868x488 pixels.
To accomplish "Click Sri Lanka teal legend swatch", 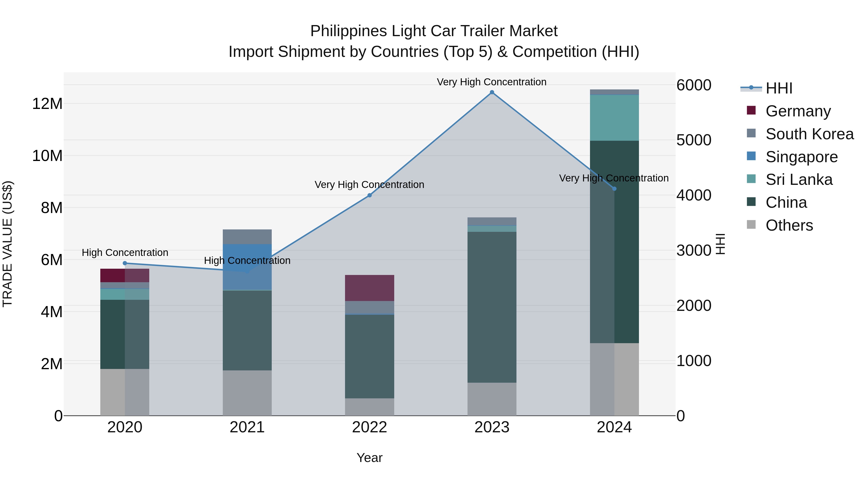I will (x=751, y=179).
